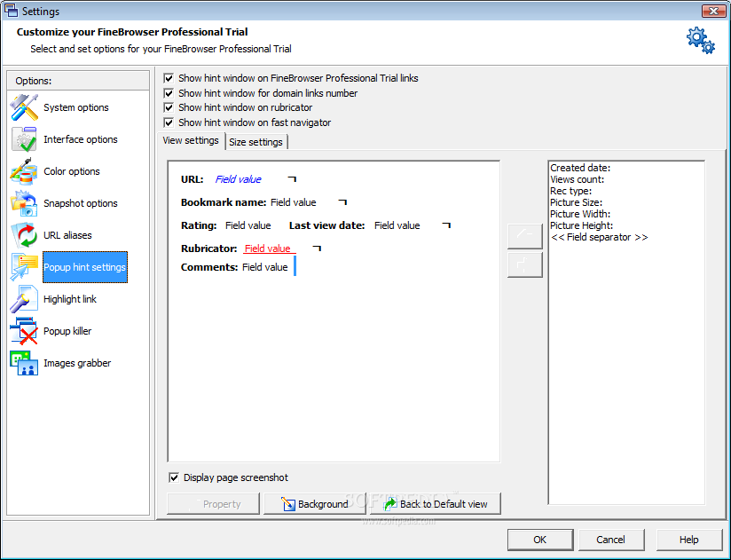This screenshot has height=560, width=731.
Task: Click the lower field move arrow button
Action: pos(525,264)
